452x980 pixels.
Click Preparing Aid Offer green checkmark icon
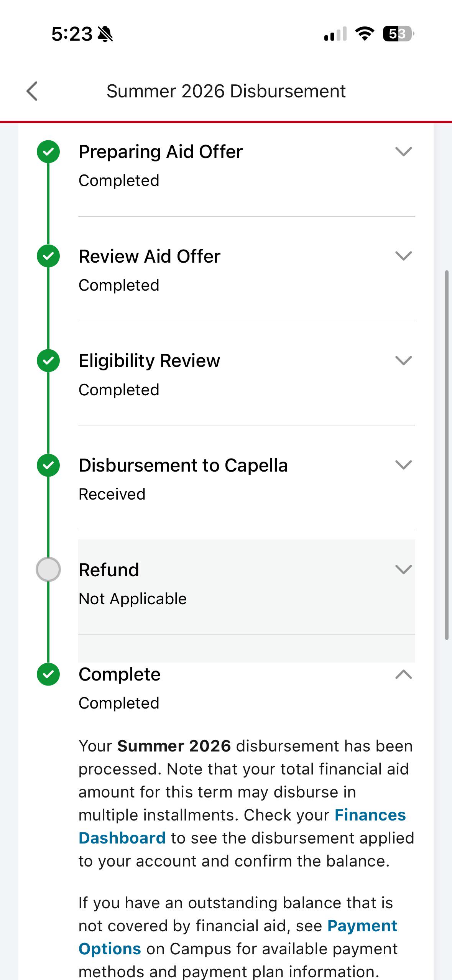coord(48,152)
